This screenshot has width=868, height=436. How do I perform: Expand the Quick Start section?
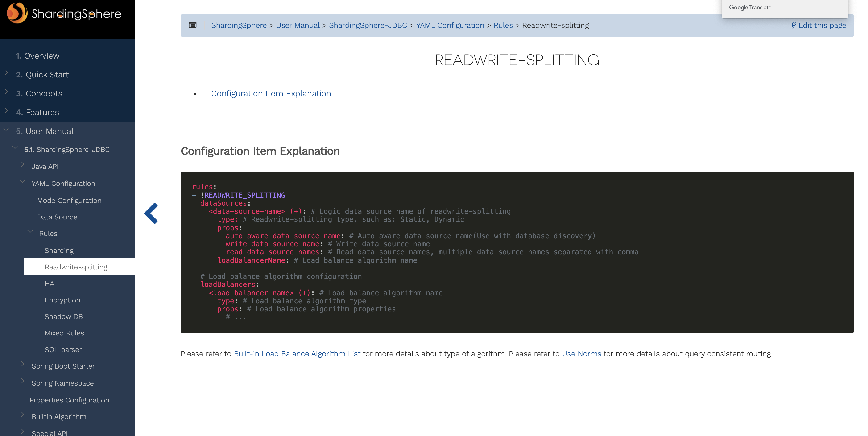pos(6,73)
